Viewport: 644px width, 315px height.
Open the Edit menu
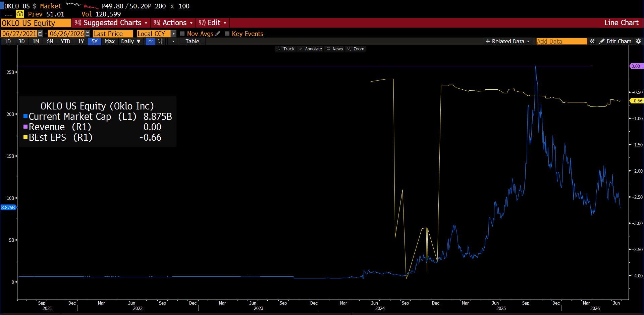point(213,23)
